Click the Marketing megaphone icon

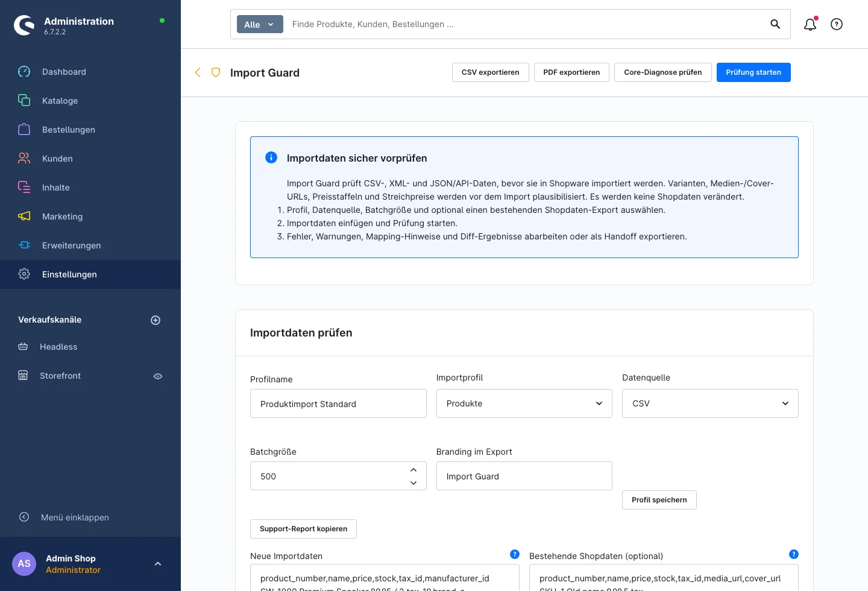[24, 216]
